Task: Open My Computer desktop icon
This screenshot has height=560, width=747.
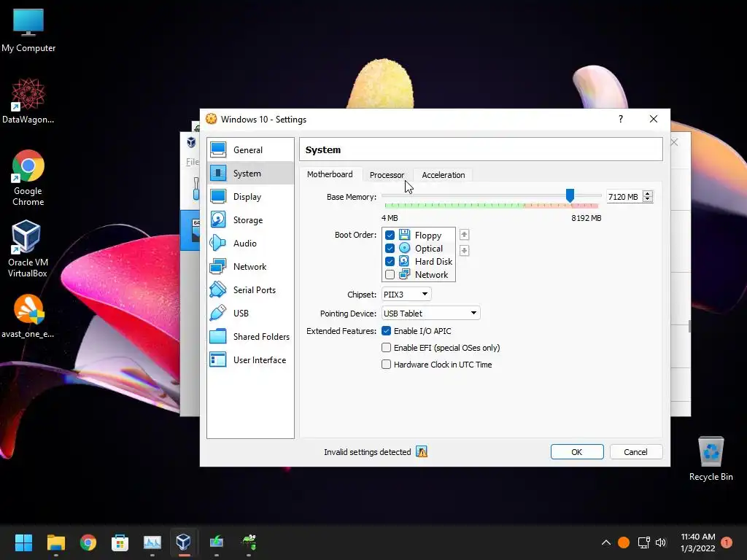Action: point(28,31)
